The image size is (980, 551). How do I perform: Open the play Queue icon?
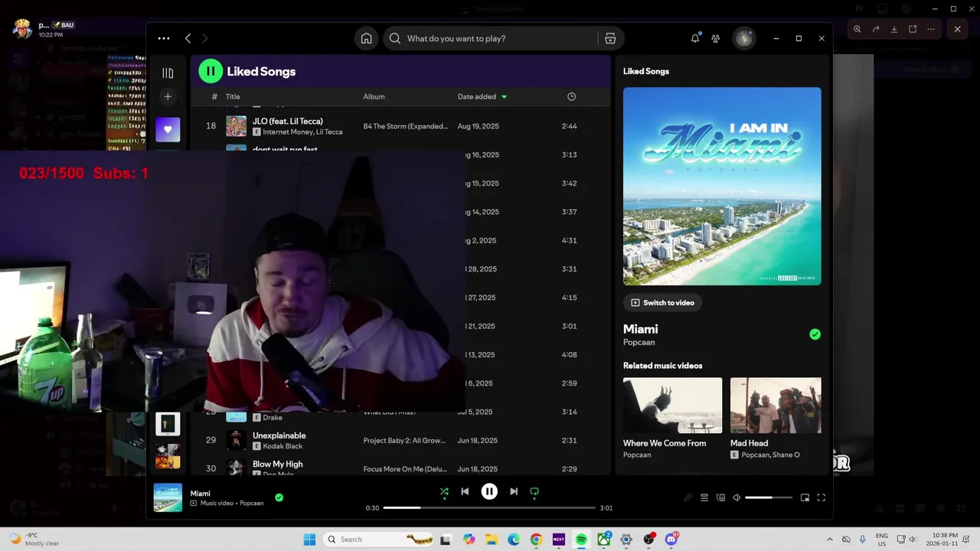click(704, 497)
